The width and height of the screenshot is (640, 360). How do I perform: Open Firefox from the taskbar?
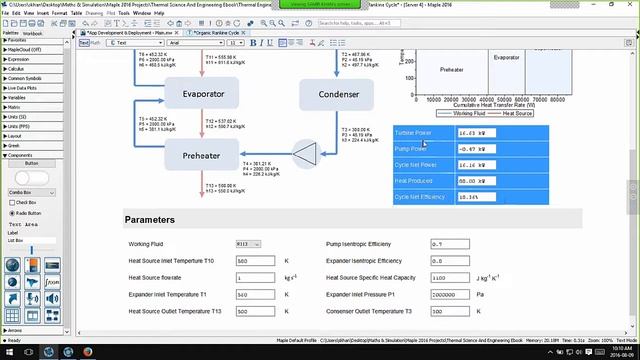point(87,352)
